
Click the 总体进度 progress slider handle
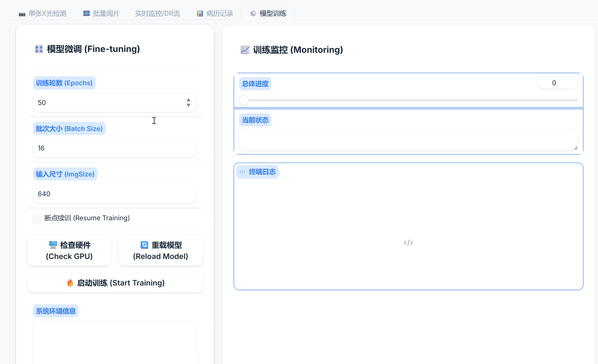pos(244,100)
